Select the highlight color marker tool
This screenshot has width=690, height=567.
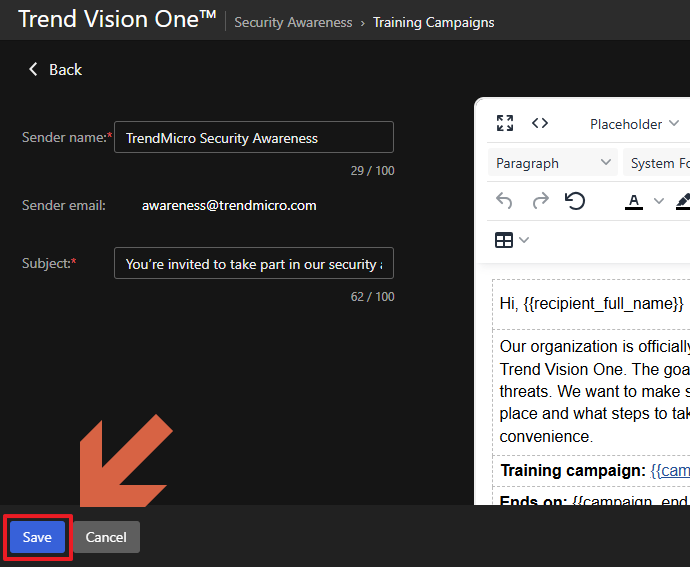pyautogui.click(x=683, y=201)
